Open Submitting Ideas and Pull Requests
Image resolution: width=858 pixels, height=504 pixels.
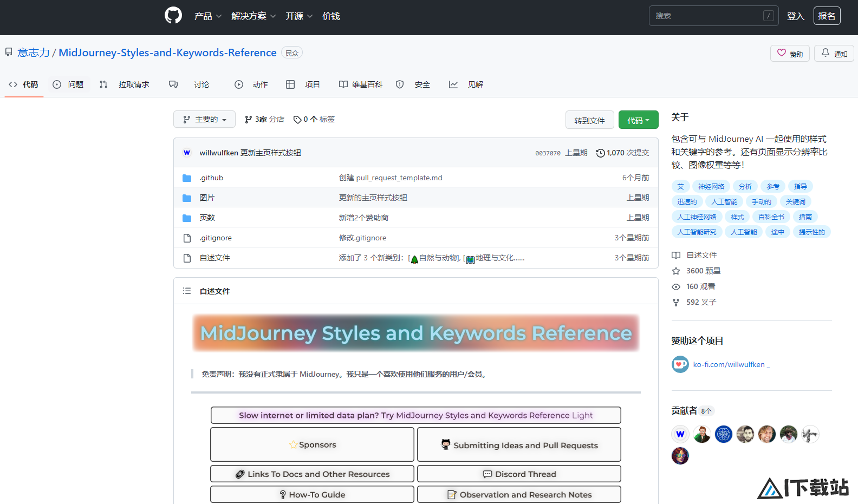pos(519,444)
